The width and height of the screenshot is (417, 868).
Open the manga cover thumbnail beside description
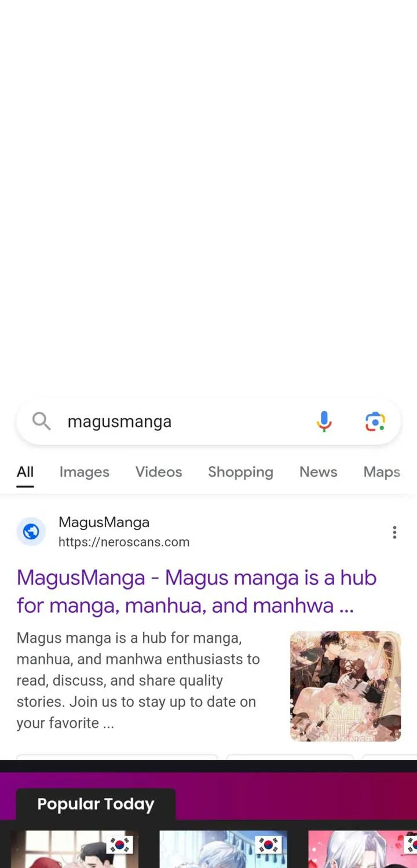point(345,686)
